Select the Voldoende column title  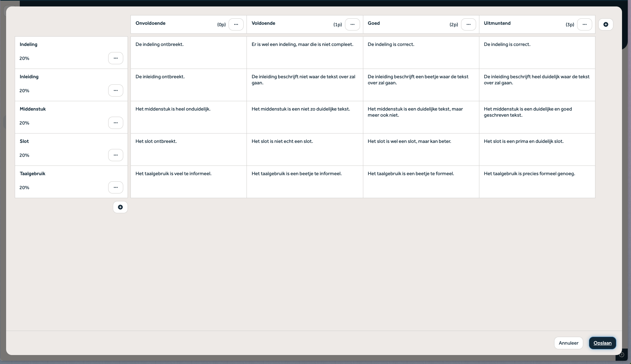263,23
